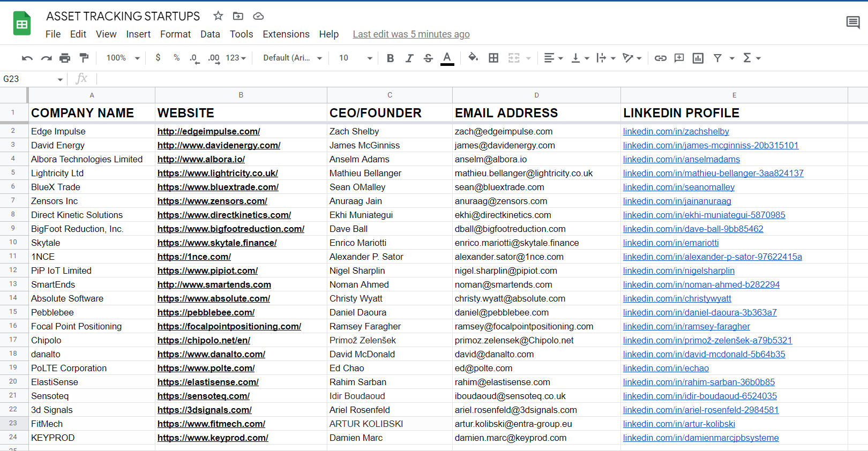The width and height of the screenshot is (868, 451).
Task: Click the name box showing G23
Action: [33, 79]
